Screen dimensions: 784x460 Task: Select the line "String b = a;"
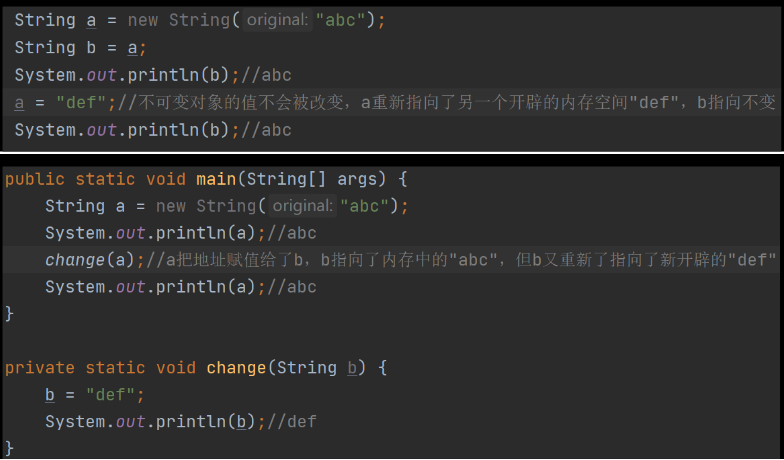pyautogui.click(x=80, y=48)
